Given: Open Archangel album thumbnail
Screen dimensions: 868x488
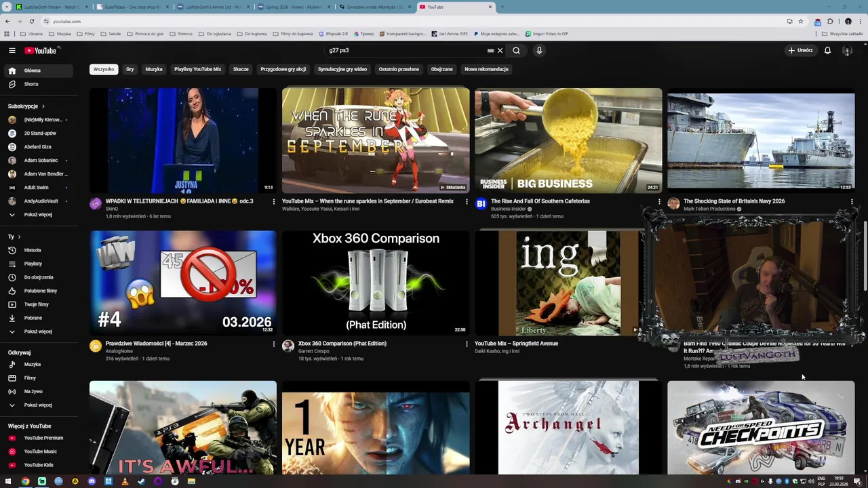Looking at the screenshot, I should click(x=568, y=428).
